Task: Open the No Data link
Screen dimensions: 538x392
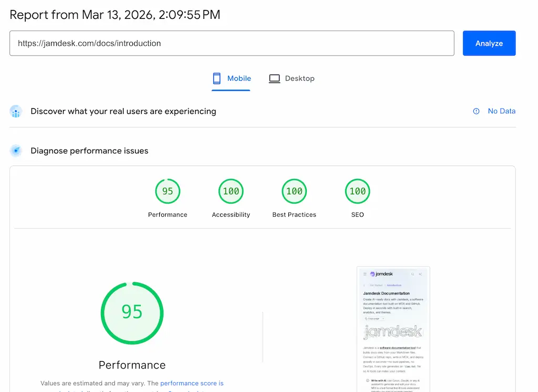Action: tap(501, 111)
